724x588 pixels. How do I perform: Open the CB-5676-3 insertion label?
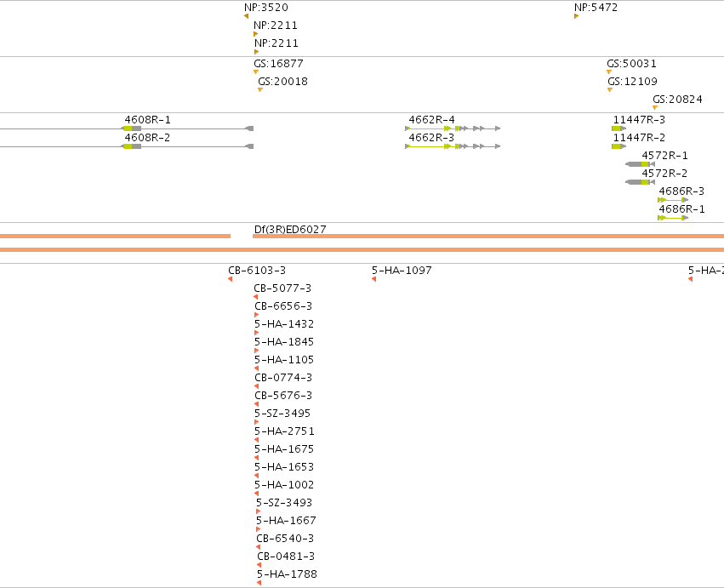pos(283,396)
